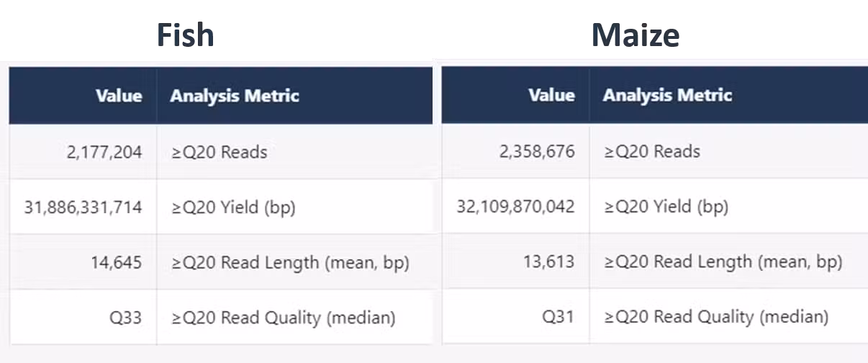868x363 pixels.
Task: Click ≥Q20 Read Quality label in Maize table
Action: tap(715, 316)
